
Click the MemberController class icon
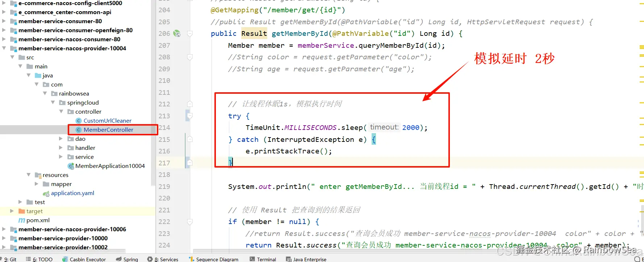point(78,130)
